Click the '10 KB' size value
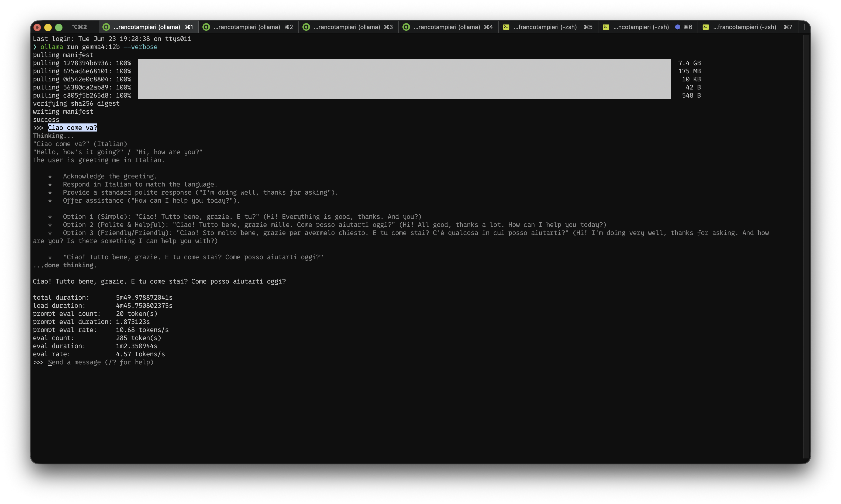This screenshot has width=841, height=504. [691, 79]
